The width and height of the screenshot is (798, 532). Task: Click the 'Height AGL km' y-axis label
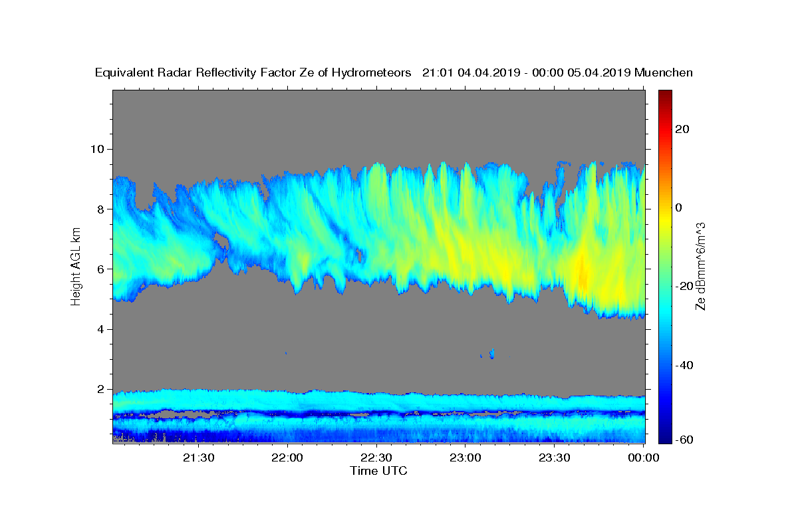click(x=76, y=267)
